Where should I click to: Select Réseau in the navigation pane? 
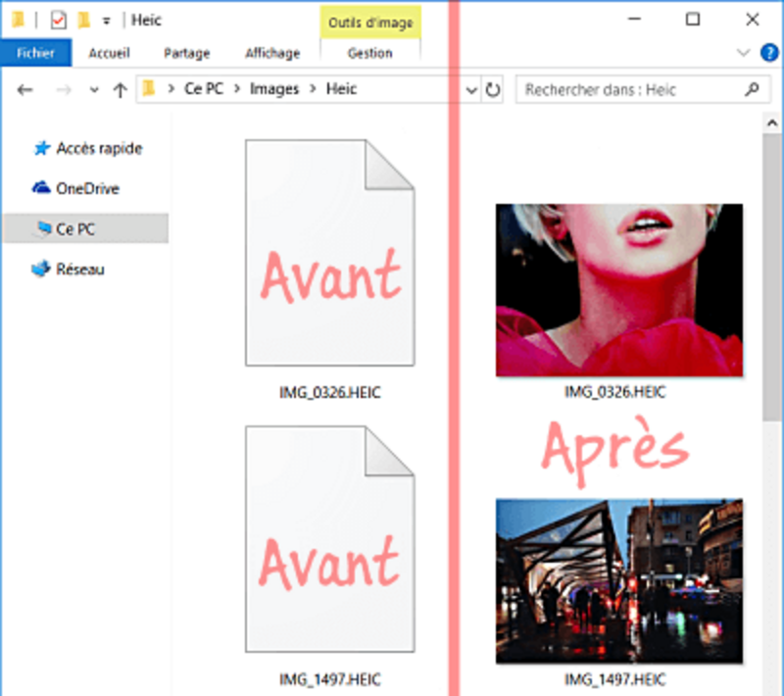[80, 270]
